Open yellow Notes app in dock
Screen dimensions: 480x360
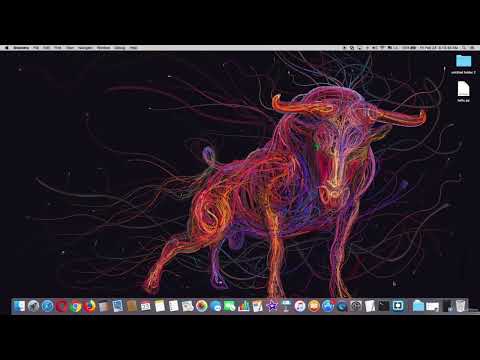pyautogui.click(x=160, y=306)
